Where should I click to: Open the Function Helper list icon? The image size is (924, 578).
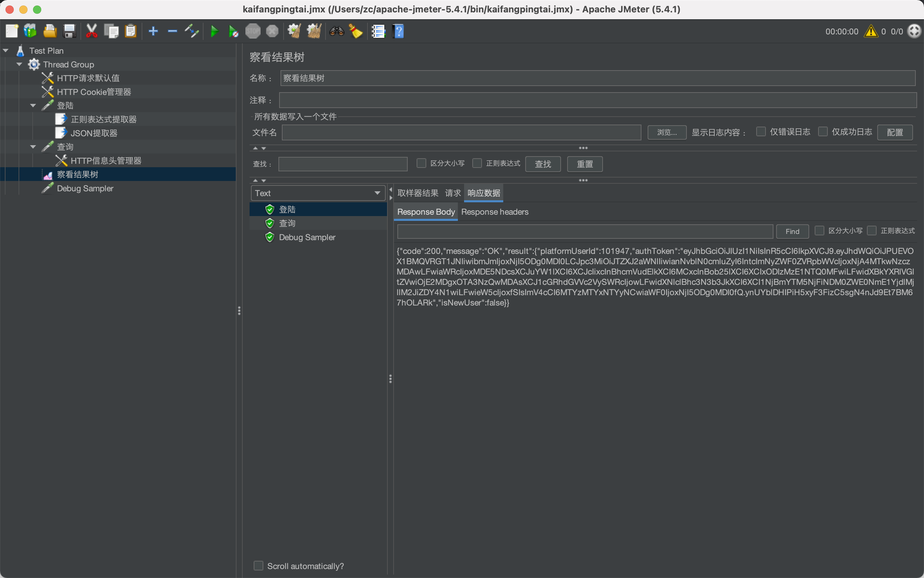point(378,31)
